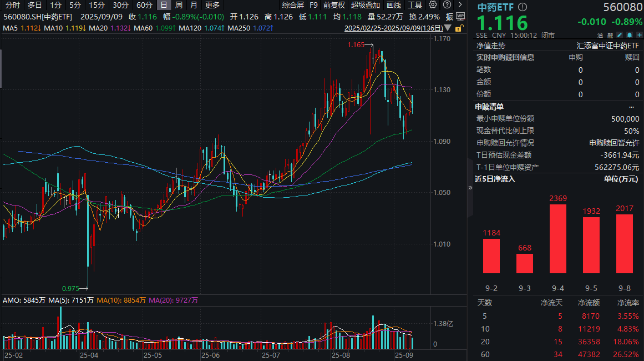Click the 汇添富中证中药ETF fund name
Viewport: 644px width, 361px height.
point(608,46)
